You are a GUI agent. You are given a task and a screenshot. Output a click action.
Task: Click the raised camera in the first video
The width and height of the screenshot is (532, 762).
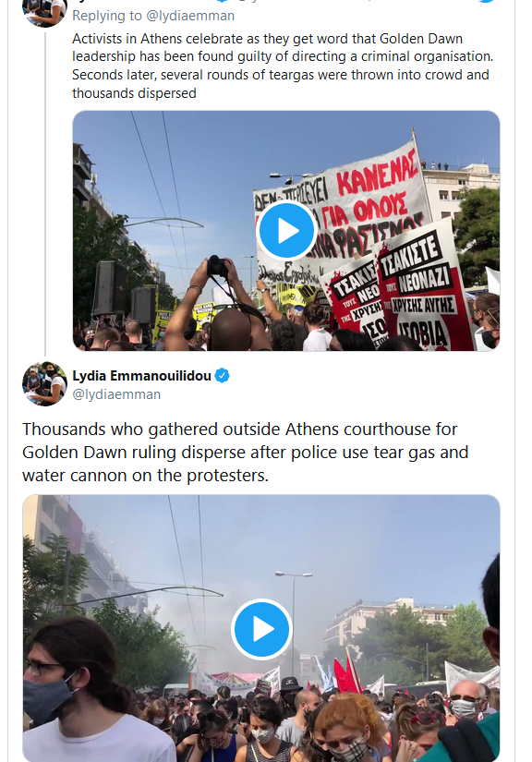pyautogui.click(x=217, y=266)
